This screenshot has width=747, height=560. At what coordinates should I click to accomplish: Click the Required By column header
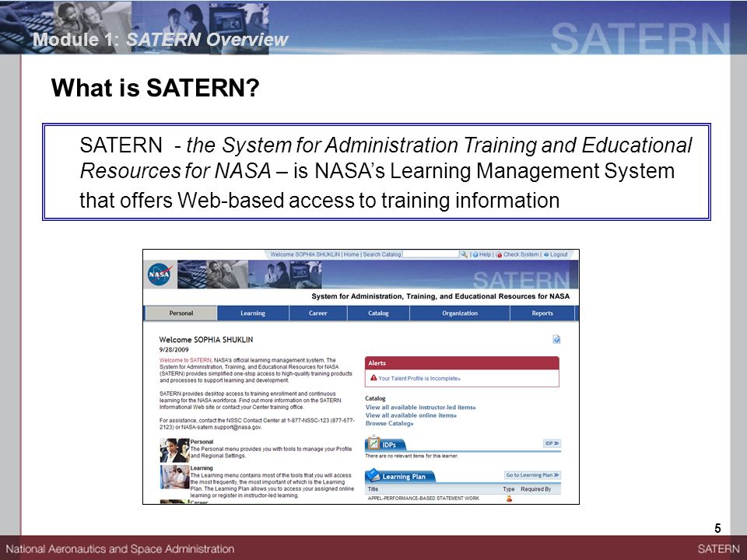point(536,489)
